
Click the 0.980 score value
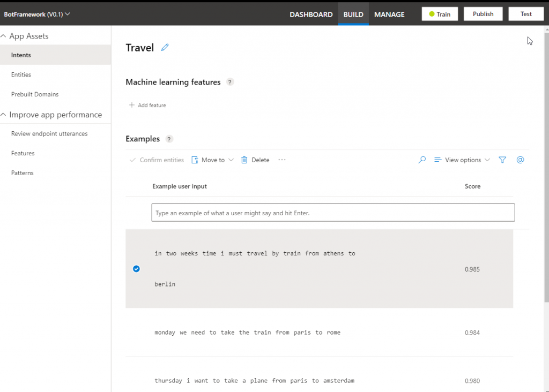472,381
